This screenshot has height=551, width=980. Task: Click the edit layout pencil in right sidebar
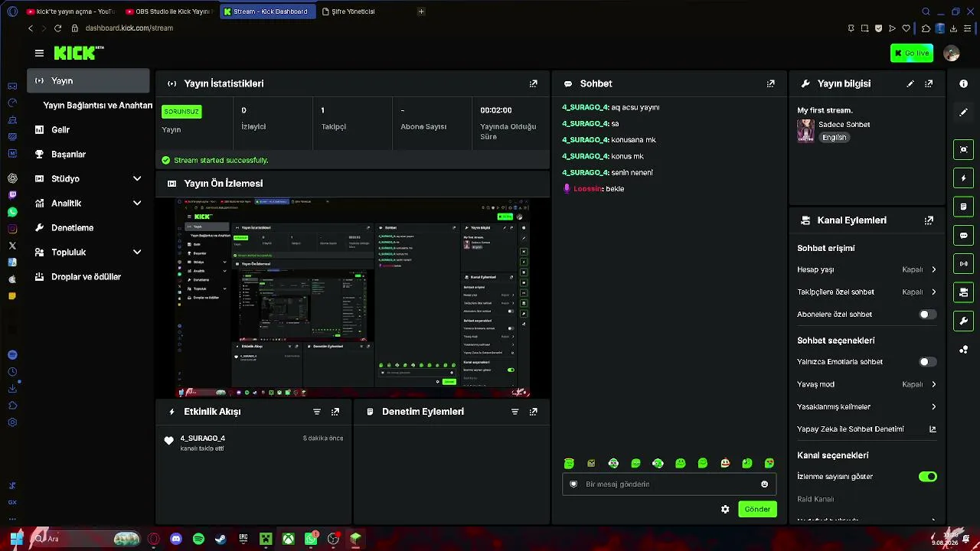(964, 112)
